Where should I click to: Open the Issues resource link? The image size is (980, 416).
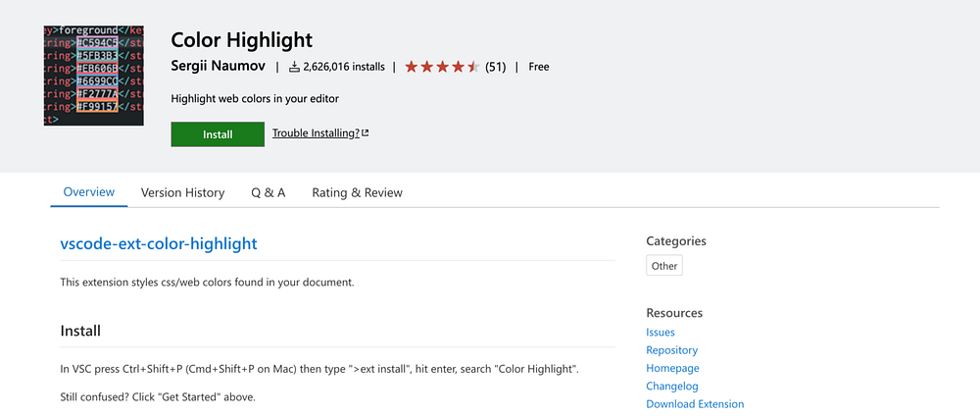click(661, 333)
